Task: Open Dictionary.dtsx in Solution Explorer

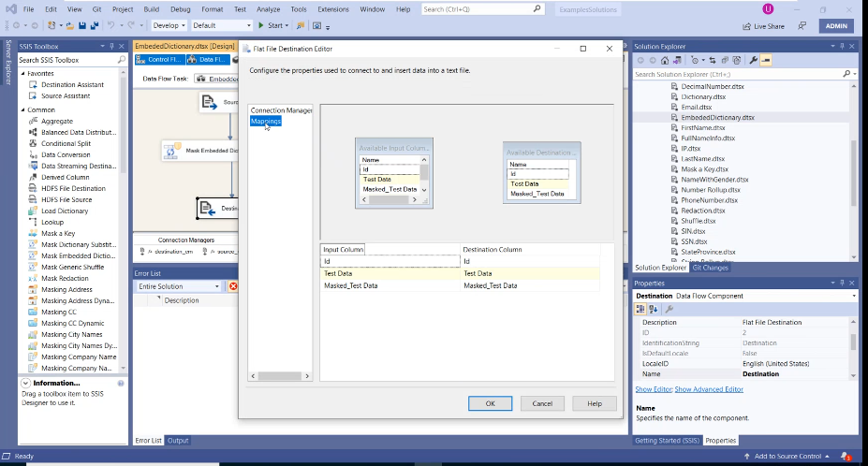Action: (x=703, y=97)
